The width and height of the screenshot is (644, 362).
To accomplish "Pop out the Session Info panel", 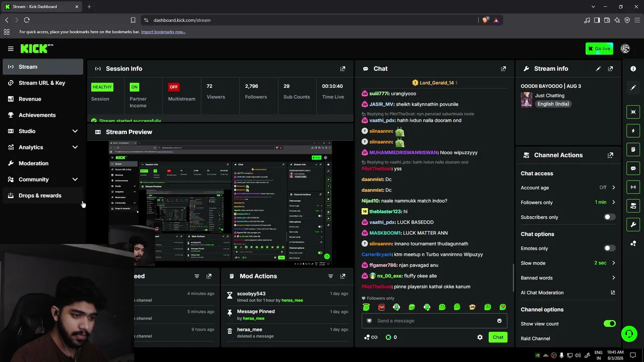I will click(343, 69).
